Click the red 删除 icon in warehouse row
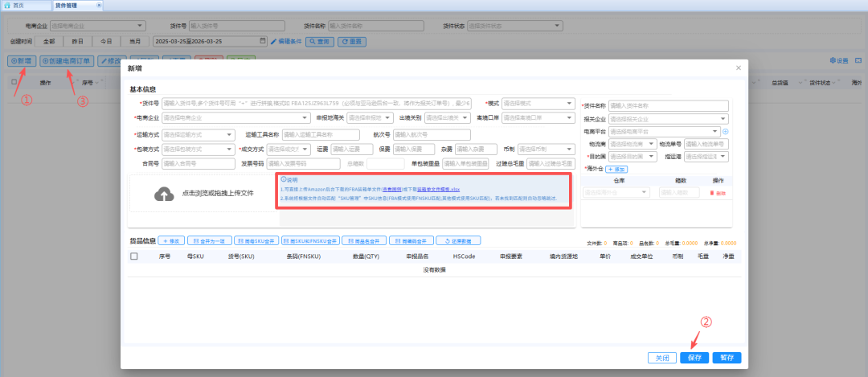 pyautogui.click(x=718, y=193)
